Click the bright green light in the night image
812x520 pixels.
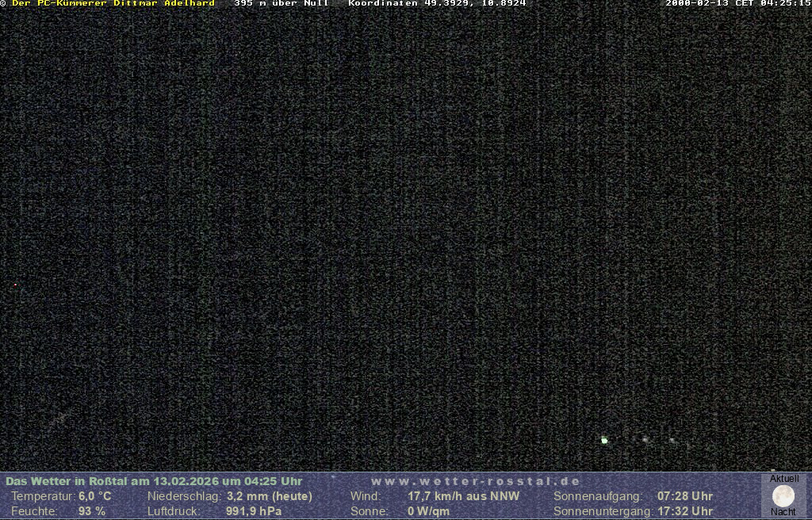604,440
